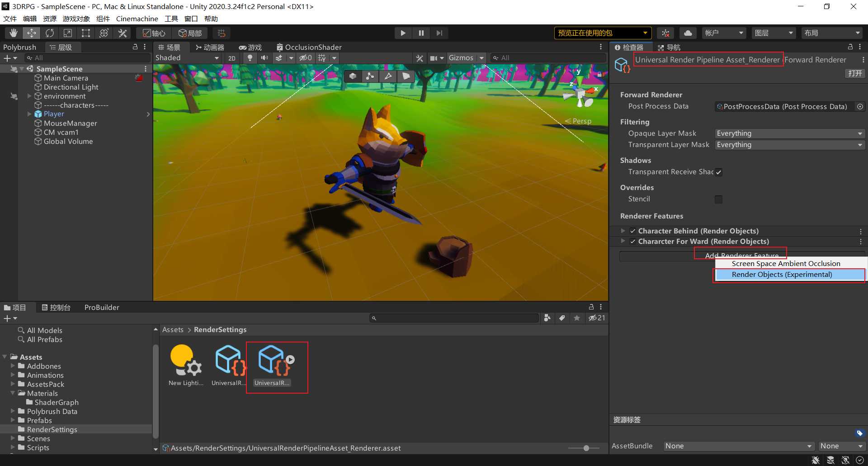This screenshot has width=868, height=466.
Task: Toggle 2D view mode
Action: pos(232,58)
